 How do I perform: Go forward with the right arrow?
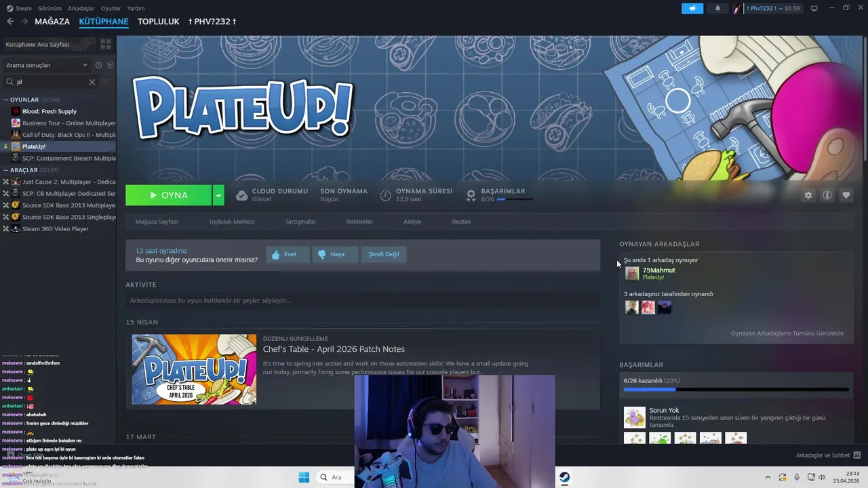coord(24,22)
